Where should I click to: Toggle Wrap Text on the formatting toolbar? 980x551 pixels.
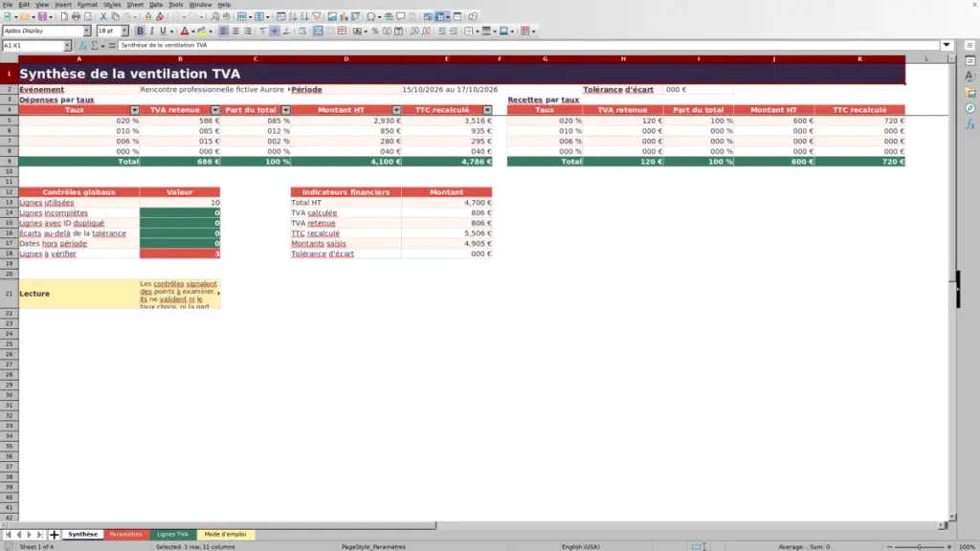click(302, 31)
